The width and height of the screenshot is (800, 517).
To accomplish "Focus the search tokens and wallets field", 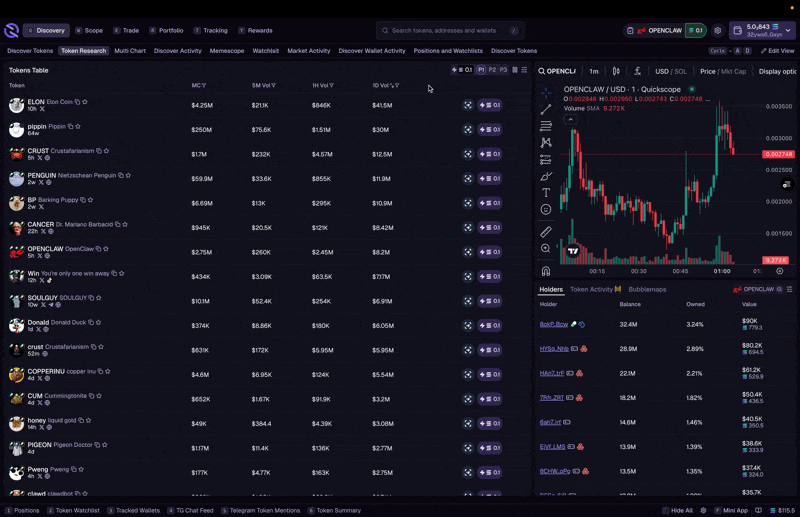I will coord(451,31).
